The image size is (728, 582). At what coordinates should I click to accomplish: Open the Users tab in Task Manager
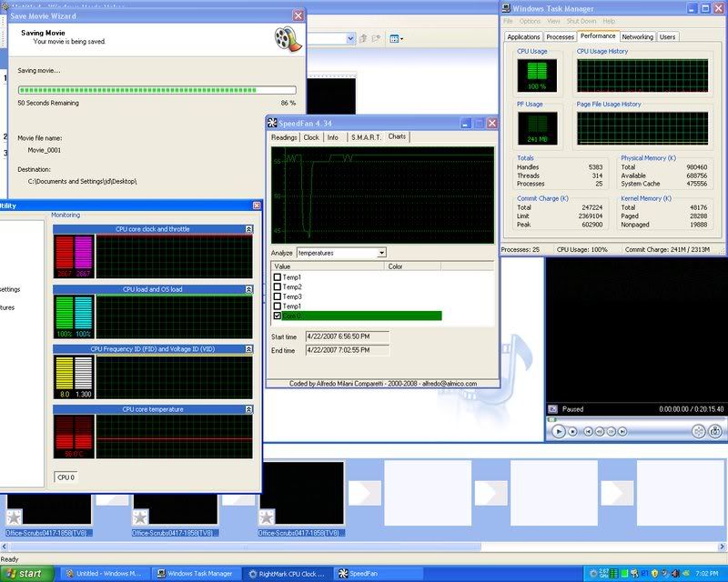point(667,37)
